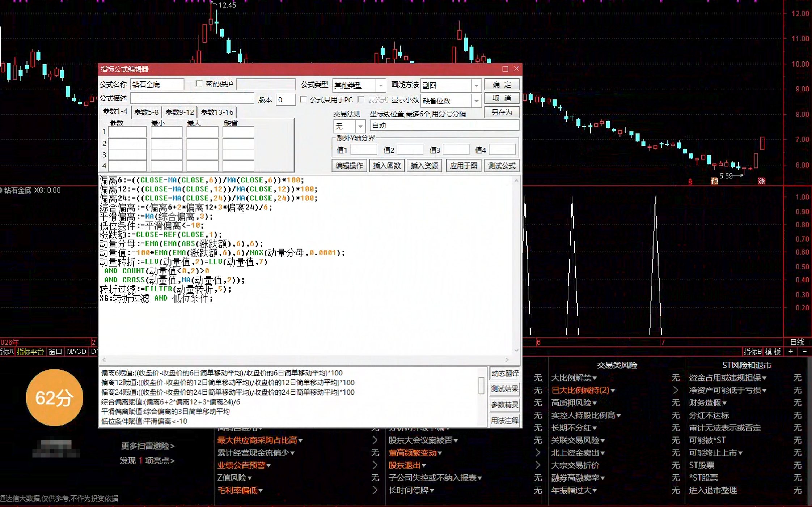Click left arrow of horizontal scrollbar
This screenshot has height=507, width=812.
point(104,360)
